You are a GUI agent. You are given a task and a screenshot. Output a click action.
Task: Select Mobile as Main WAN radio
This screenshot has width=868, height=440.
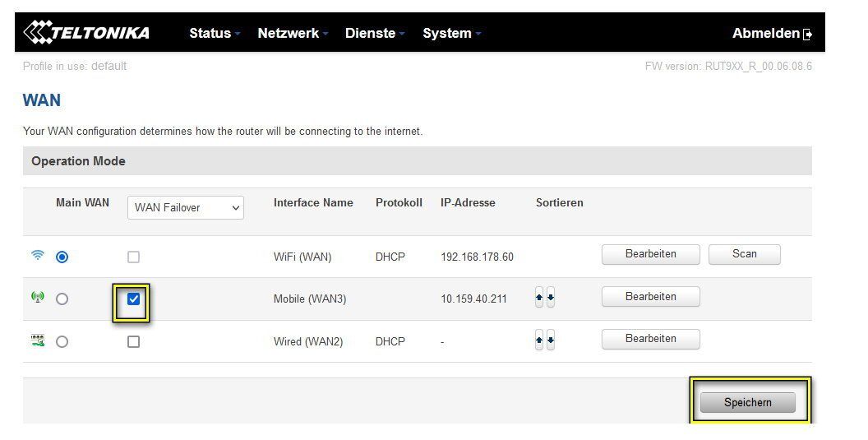pos(62,299)
